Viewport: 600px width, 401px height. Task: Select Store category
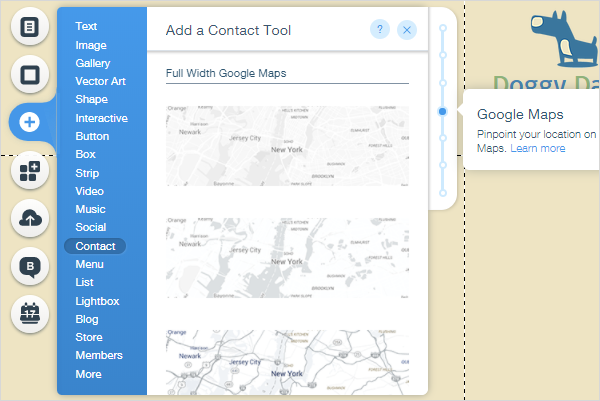(89, 337)
